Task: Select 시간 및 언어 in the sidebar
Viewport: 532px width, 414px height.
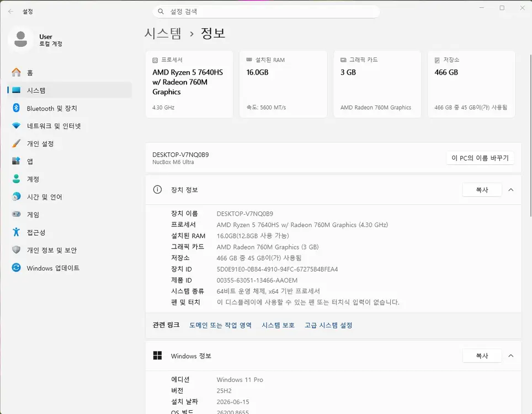Action: tap(45, 197)
